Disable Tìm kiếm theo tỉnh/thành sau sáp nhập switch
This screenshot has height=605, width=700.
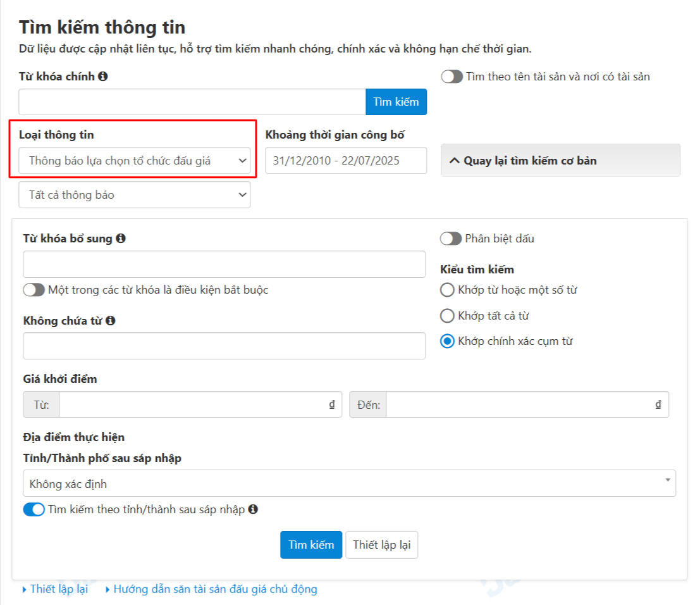click(34, 509)
